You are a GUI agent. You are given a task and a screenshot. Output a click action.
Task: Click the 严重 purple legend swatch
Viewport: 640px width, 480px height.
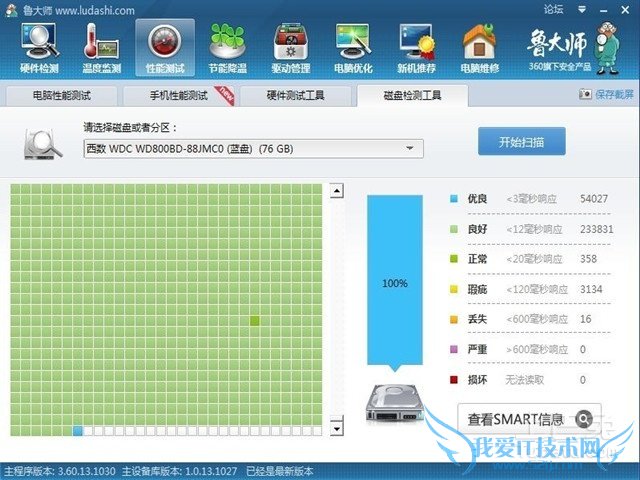click(x=454, y=349)
